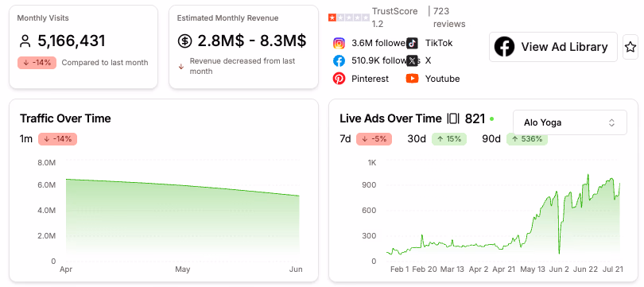
Task: Click the TikTok icon
Action: coord(412,43)
